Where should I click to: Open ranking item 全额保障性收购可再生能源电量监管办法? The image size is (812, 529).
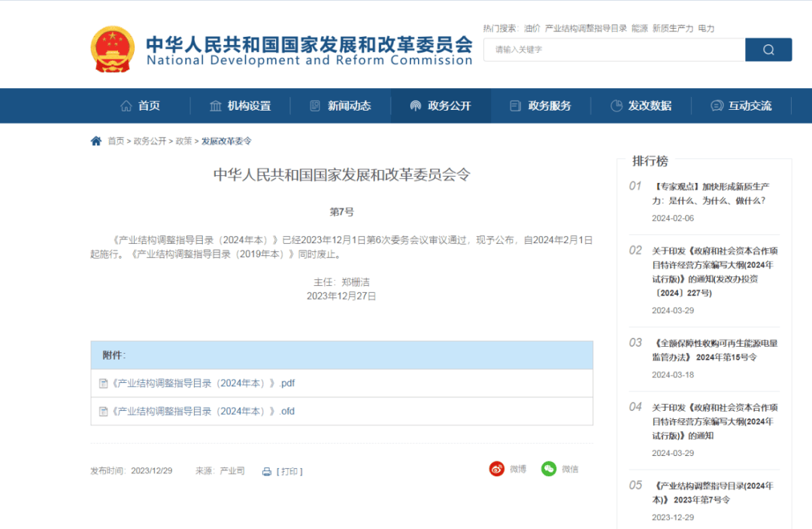[714, 349]
